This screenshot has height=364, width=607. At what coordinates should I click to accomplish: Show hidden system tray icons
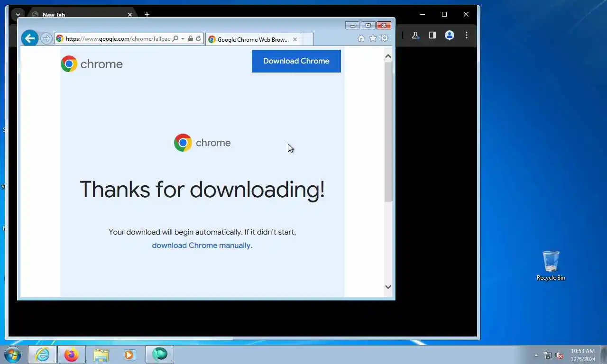(536, 355)
